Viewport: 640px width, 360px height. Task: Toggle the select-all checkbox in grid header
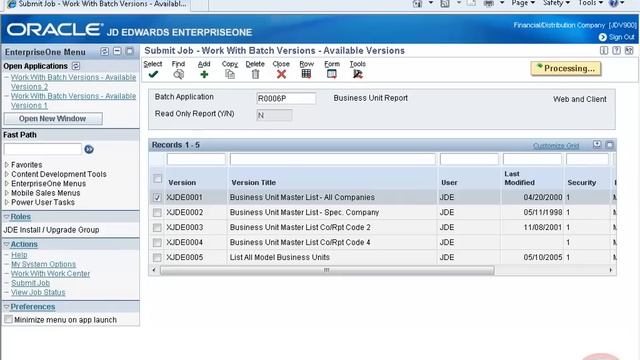click(157, 179)
